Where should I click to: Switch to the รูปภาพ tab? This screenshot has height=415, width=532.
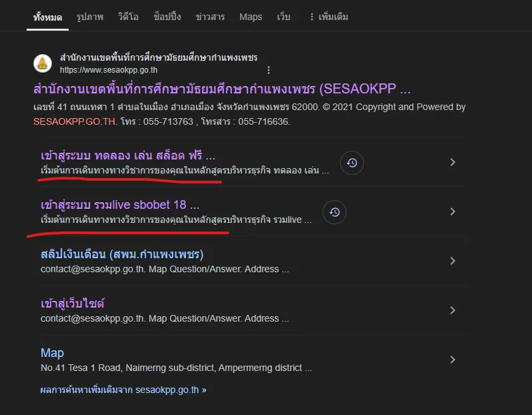pos(90,17)
